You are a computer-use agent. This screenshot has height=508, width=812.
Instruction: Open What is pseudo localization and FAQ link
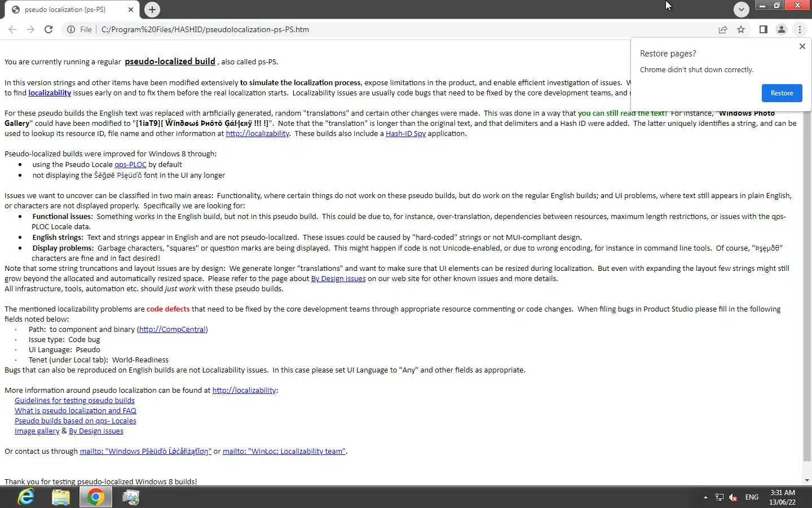tap(76, 410)
